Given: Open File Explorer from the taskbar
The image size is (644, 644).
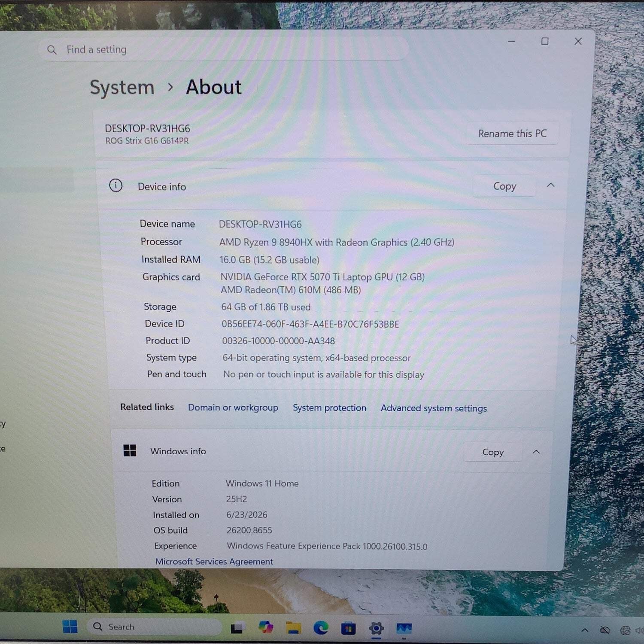Looking at the screenshot, I should pyautogui.click(x=294, y=628).
